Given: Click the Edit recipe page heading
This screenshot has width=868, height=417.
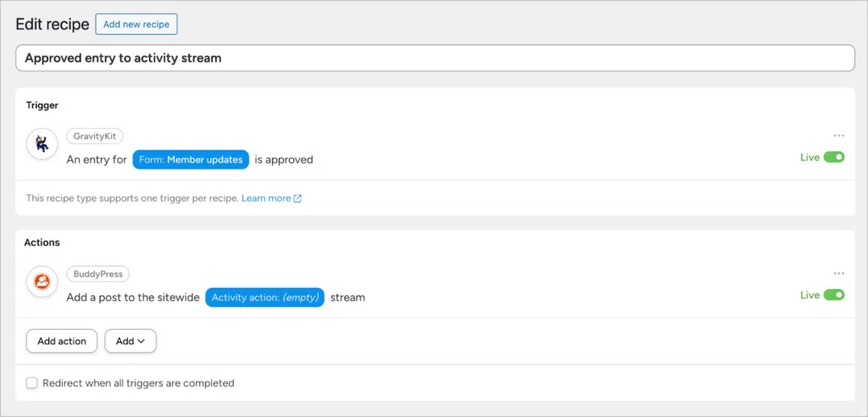Looking at the screenshot, I should (x=52, y=25).
